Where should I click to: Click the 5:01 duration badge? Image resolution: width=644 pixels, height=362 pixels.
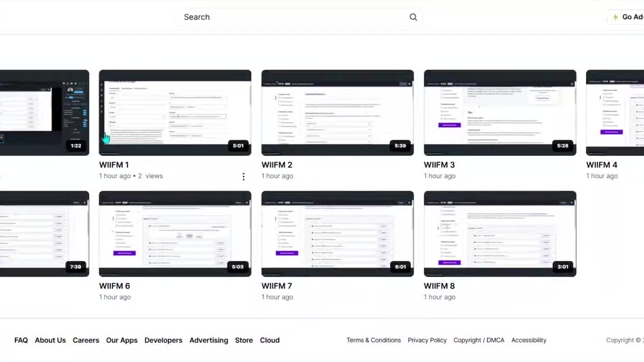coord(238,146)
